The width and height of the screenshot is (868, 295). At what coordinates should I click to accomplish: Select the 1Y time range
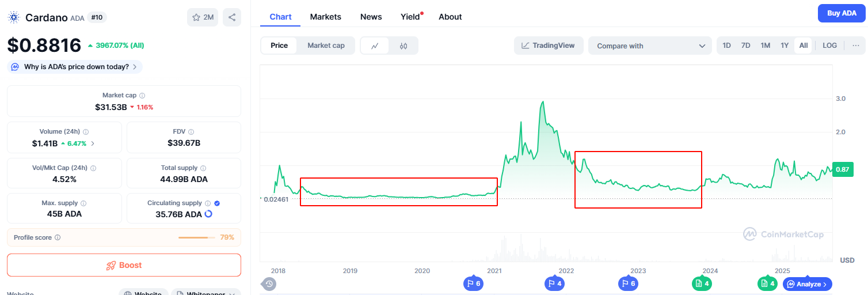point(784,46)
